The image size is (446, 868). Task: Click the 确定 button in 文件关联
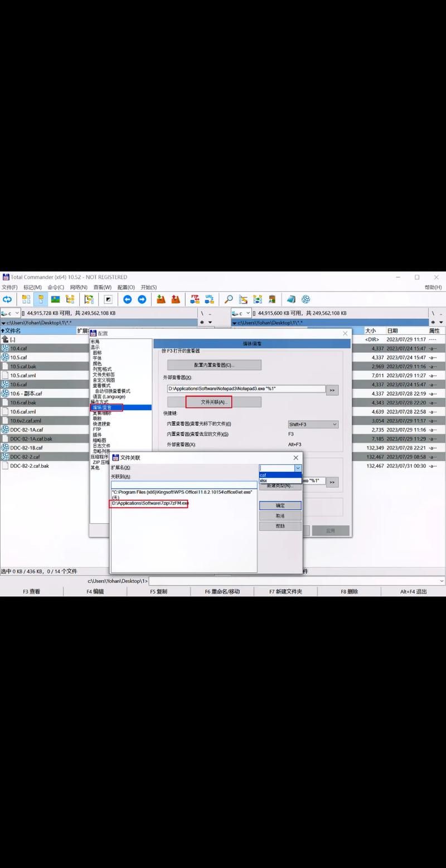coord(280,505)
